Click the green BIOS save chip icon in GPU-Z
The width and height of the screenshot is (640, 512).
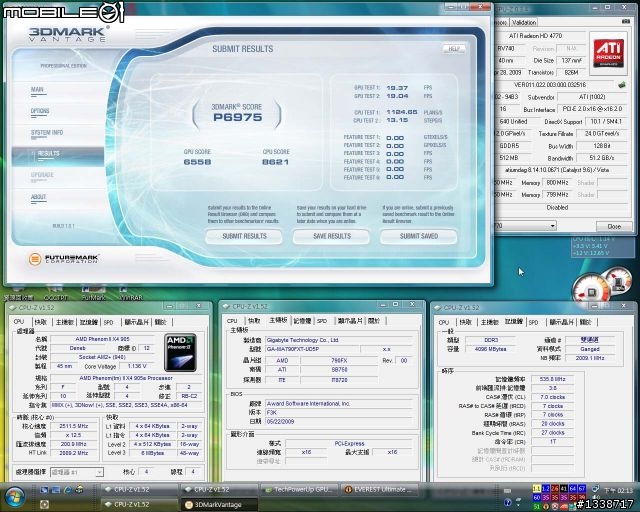click(x=622, y=85)
